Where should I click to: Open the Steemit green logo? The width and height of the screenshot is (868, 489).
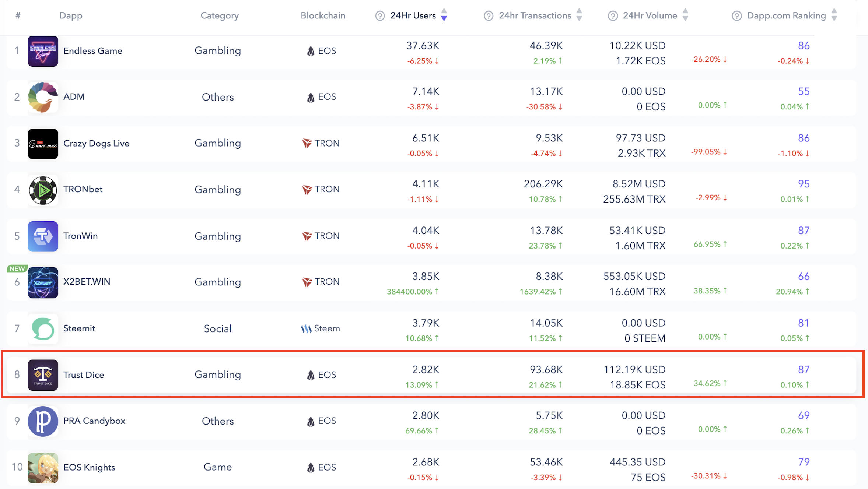click(43, 329)
